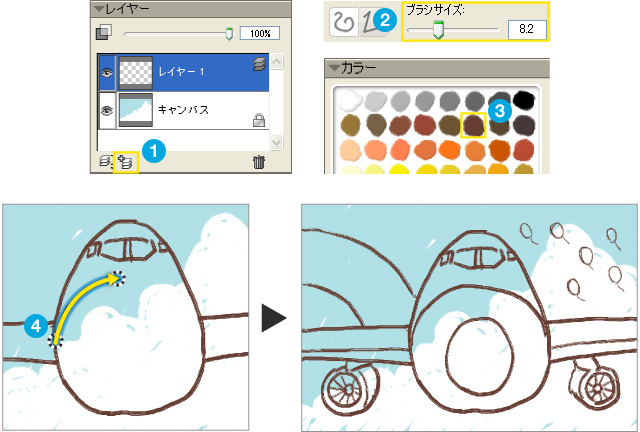This screenshot has height=432, width=640.
Task: Hide レイヤー 1 using its eye icon
Action: click(x=107, y=73)
